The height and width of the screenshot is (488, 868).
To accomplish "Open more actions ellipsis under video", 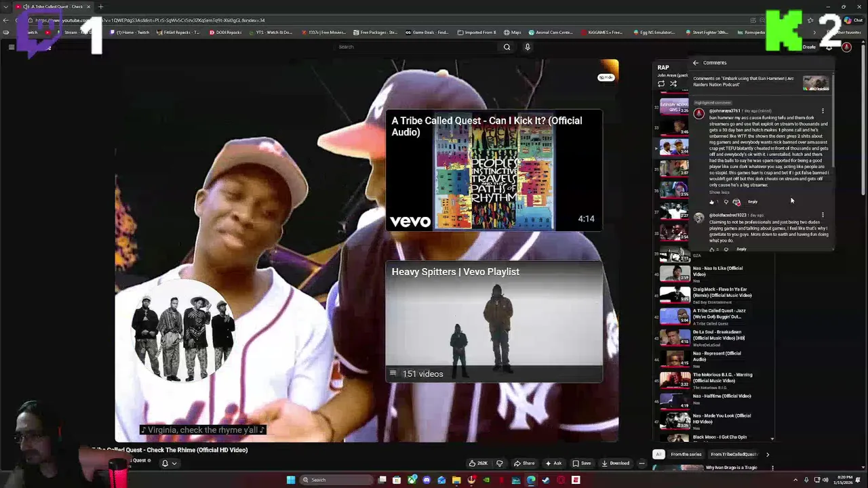I will tap(642, 464).
